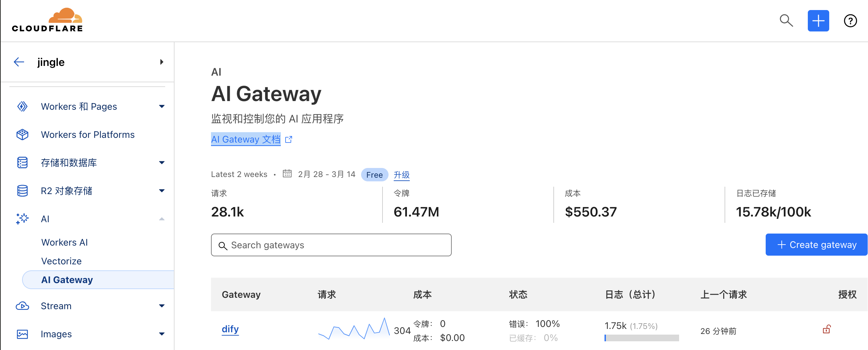The width and height of the screenshot is (868, 350).
Task: Open the AI Gateway 文档 link
Action: [x=246, y=139]
